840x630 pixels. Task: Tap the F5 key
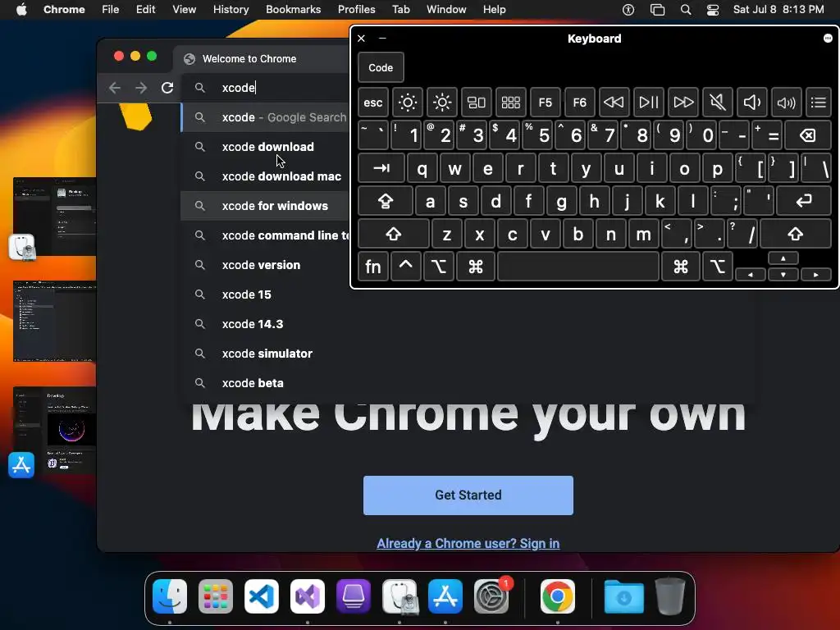pyautogui.click(x=545, y=103)
